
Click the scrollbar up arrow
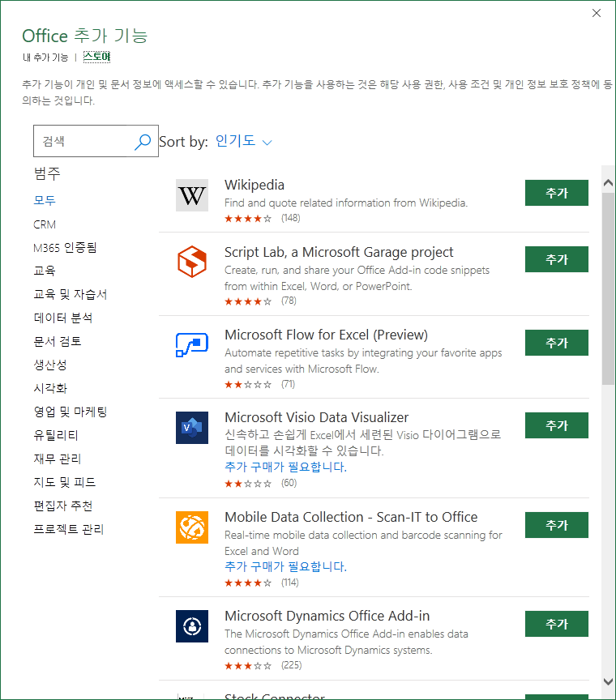608,182
